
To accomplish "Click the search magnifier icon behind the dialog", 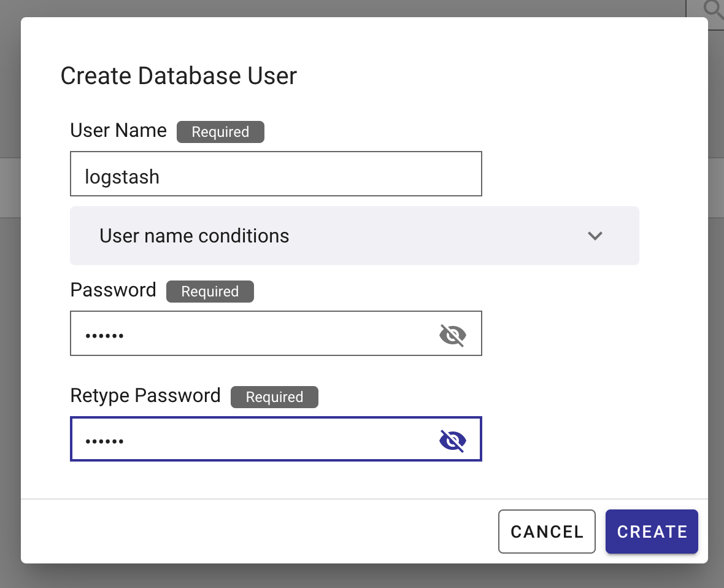I will (x=712, y=9).
